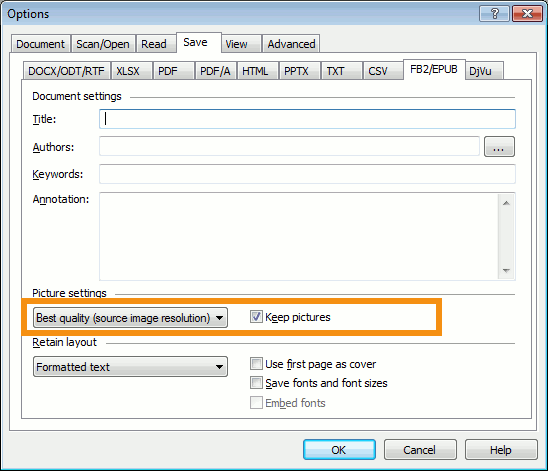Click Annotation box scroll up arrow

click(x=506, y=203)
